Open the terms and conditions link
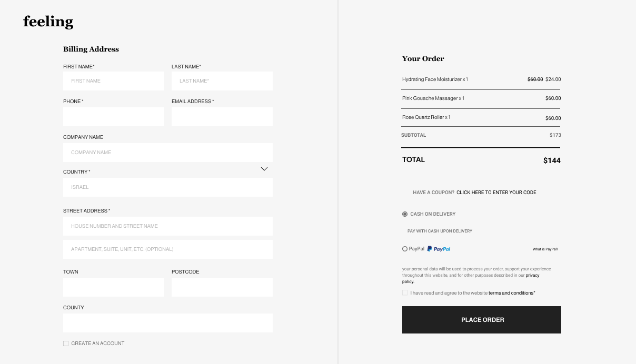The height and width of the screenshot is (364, 636). 511,293
